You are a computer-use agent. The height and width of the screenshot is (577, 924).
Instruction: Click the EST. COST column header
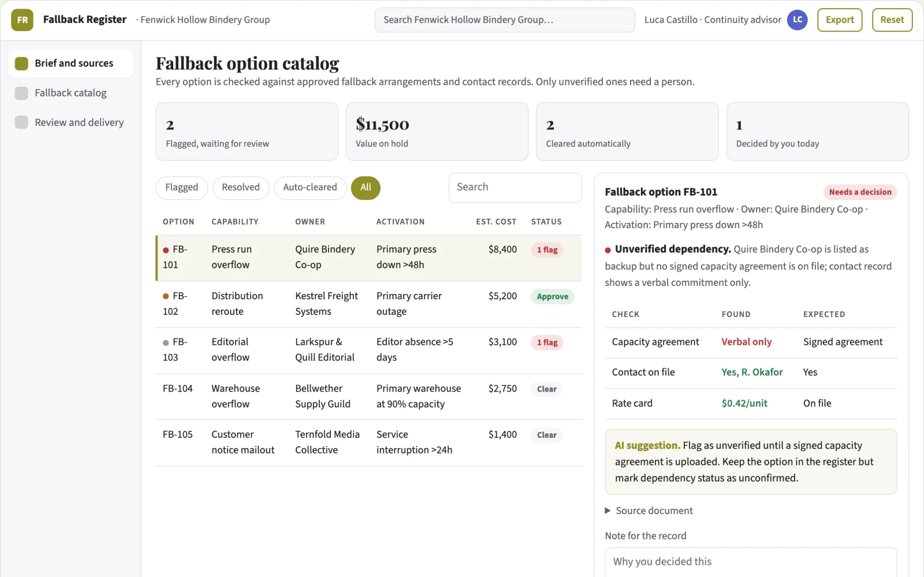(x=496, y=222)
